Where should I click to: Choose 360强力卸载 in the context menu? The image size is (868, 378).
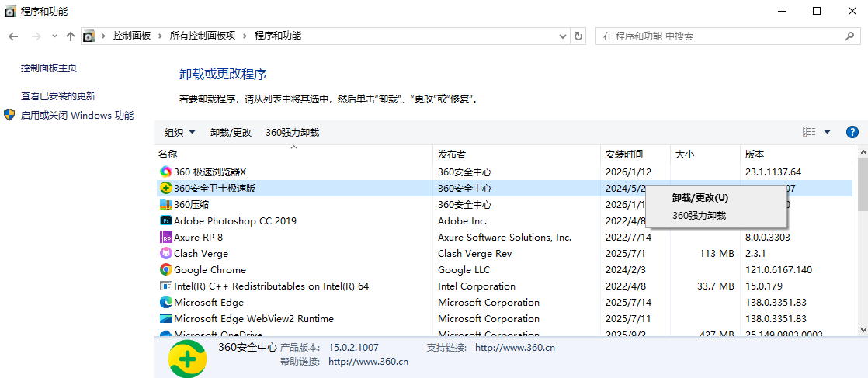coord(699,215)
